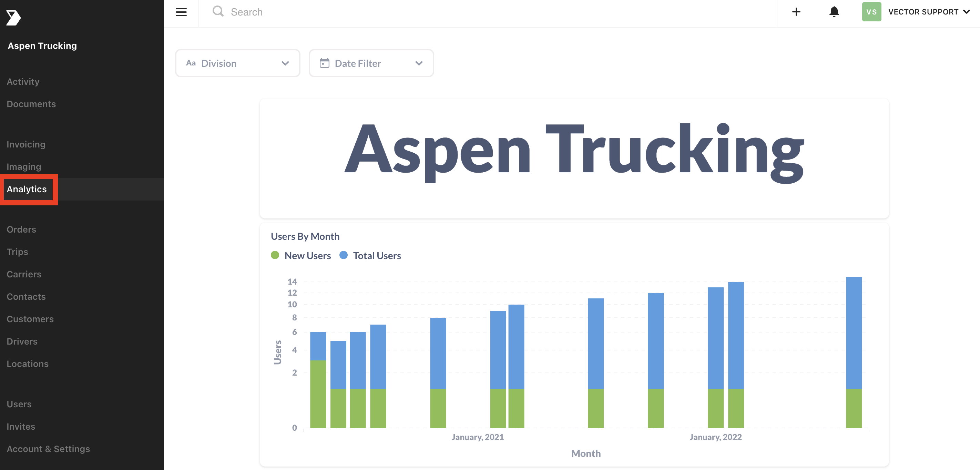
Task: Click the green New Users legend dot
Action: point(275,255)
